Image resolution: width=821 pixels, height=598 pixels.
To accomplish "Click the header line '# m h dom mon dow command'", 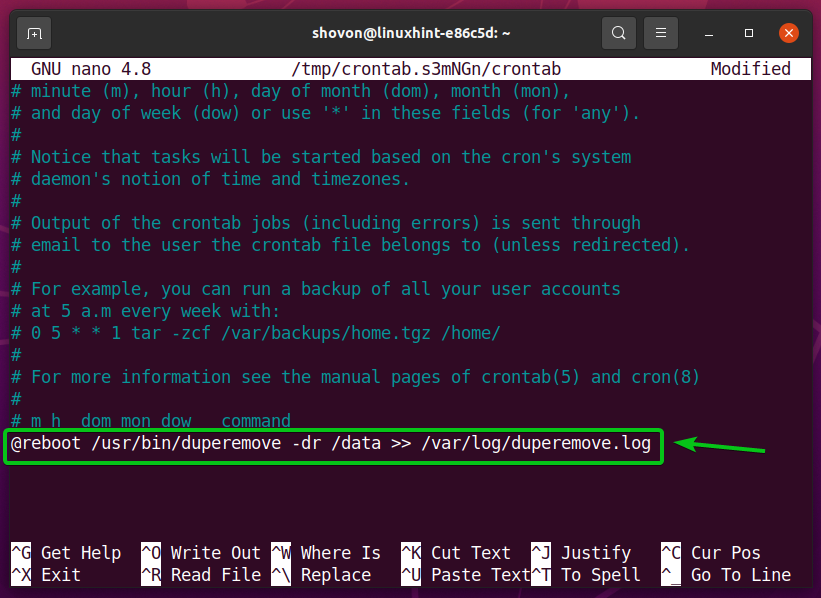I will 151,422.
